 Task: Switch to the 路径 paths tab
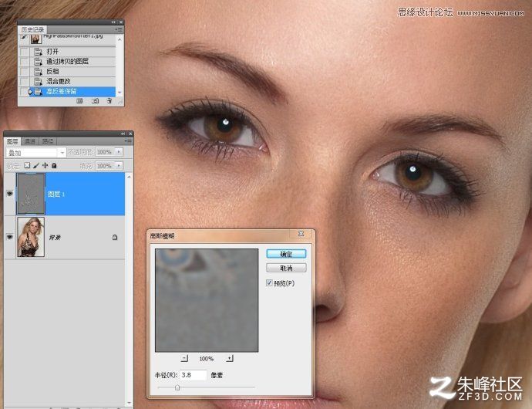click(x=48, y=141)
